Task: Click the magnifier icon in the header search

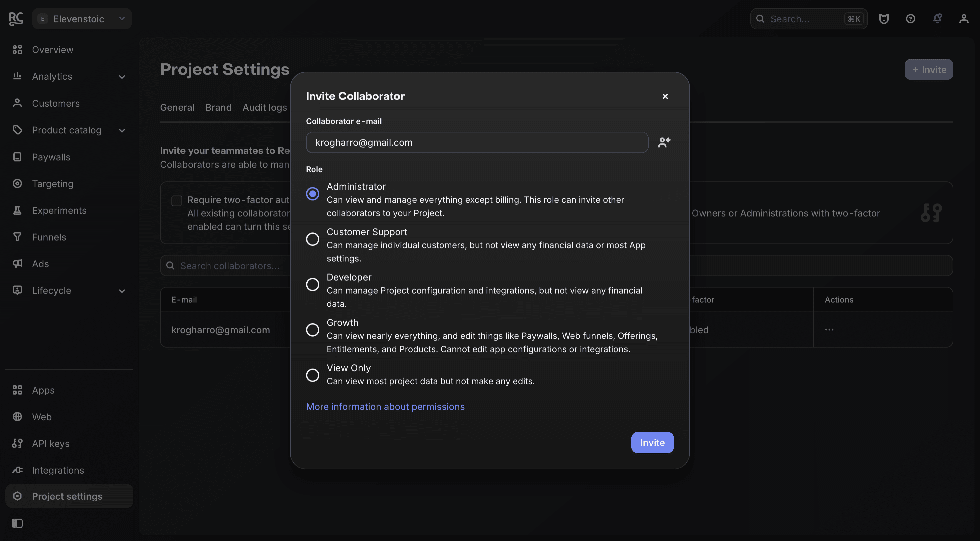Action: point(760,19)
